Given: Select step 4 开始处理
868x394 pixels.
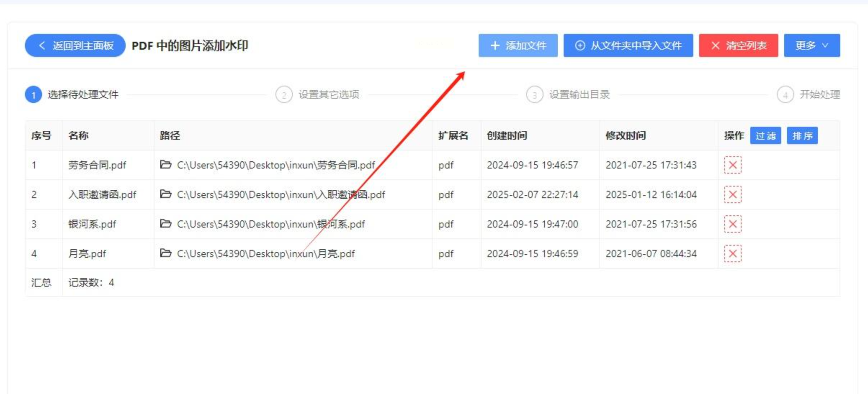Looking at the screenshot, I should tap(819, 95).
